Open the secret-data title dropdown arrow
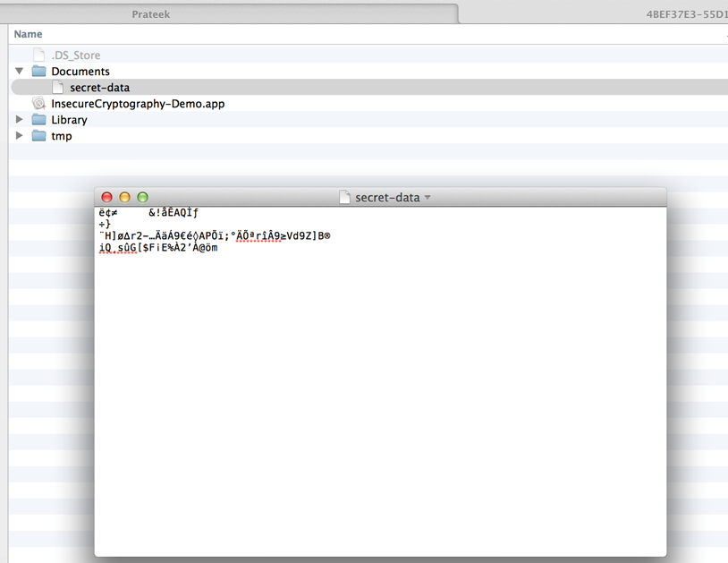 [427, 198]
